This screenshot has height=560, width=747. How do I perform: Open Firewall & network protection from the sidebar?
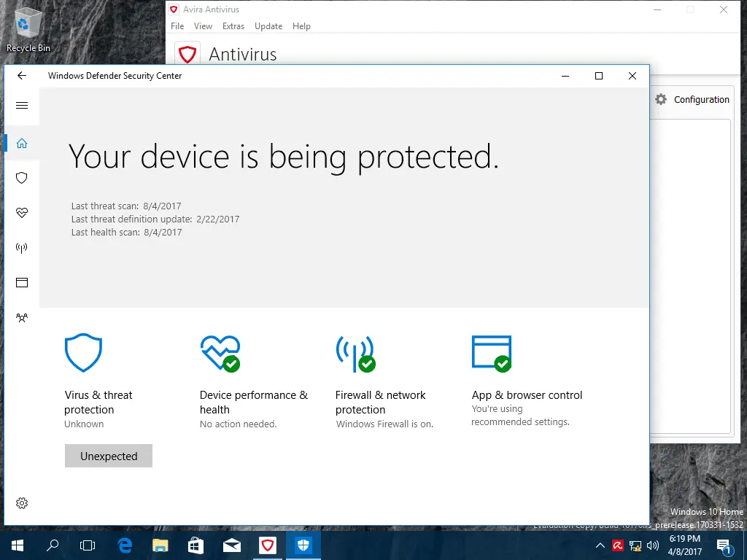pos(22,247)
